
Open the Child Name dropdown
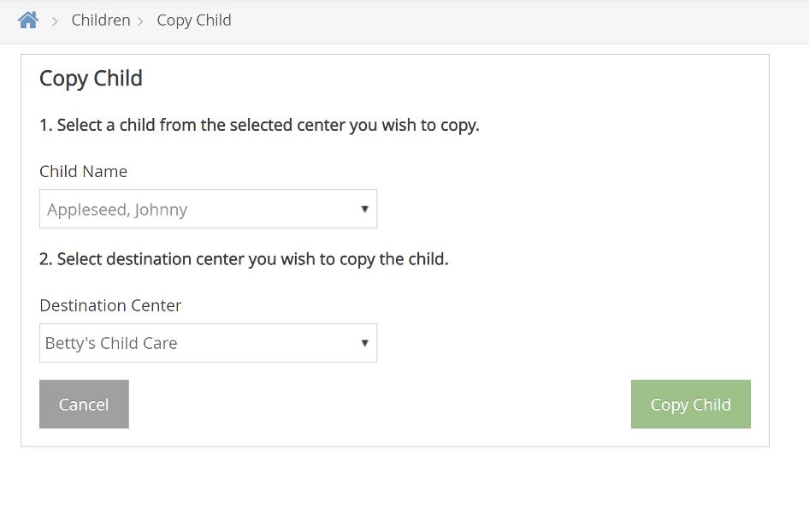coord(208,209)
